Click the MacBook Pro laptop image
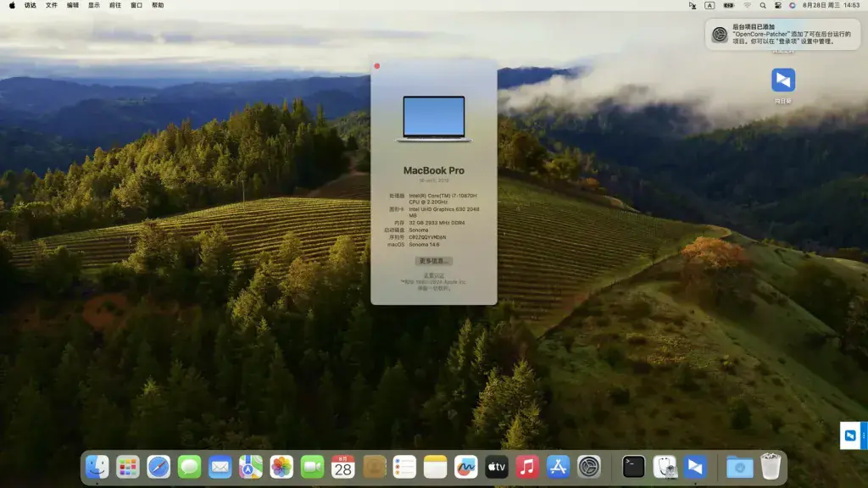This screenshot has width=868, height=488. coord(434,119)
